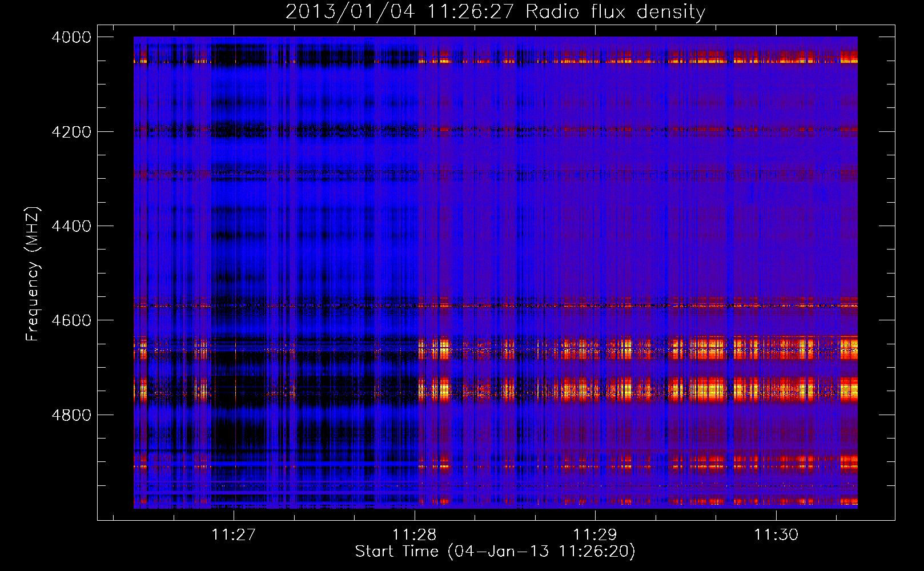This screenshot has height=571, width=924.
Task: Click the 4000 frequency tick label
Action: pos(71,37)
